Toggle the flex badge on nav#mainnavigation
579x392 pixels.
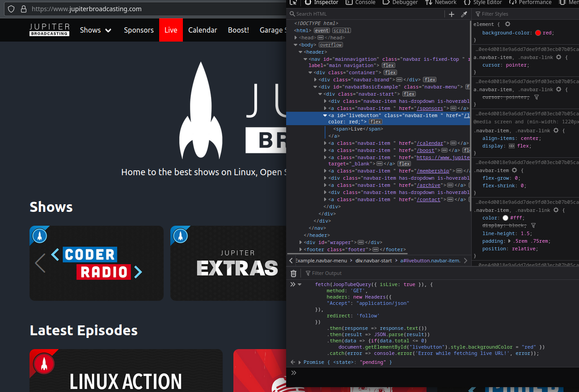point(388,65)
